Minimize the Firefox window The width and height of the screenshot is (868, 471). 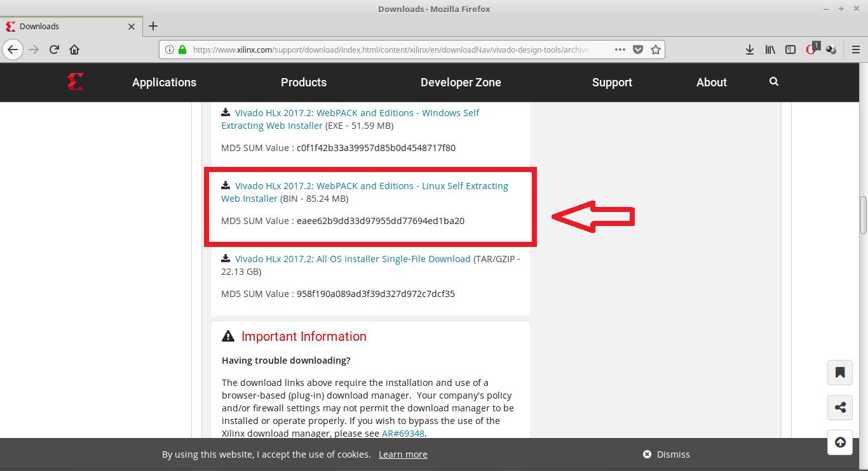click(827, 9)
